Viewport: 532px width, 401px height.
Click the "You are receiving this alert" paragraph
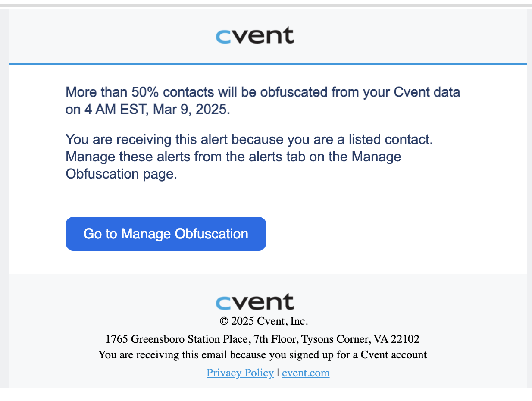[249, 157]
